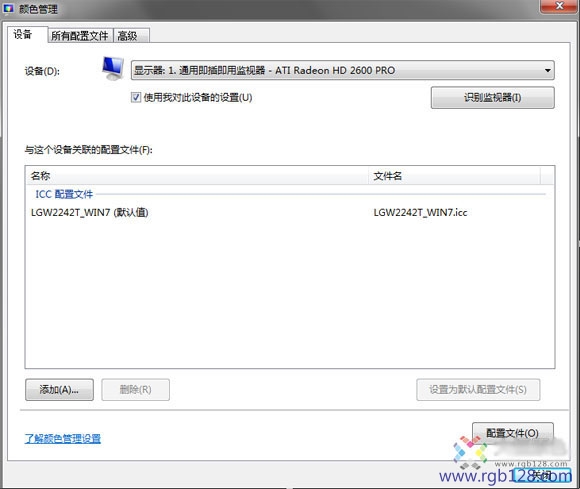The height and width of the screenshot is (489, 580).
Task: Switch to the 高级 tab
Action: pos(131,36)
